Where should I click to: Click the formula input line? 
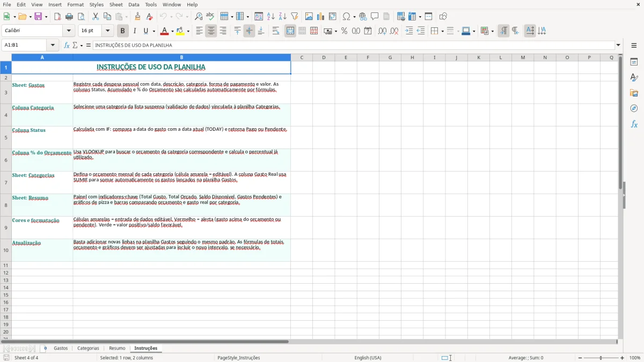[x=354, y=45]
